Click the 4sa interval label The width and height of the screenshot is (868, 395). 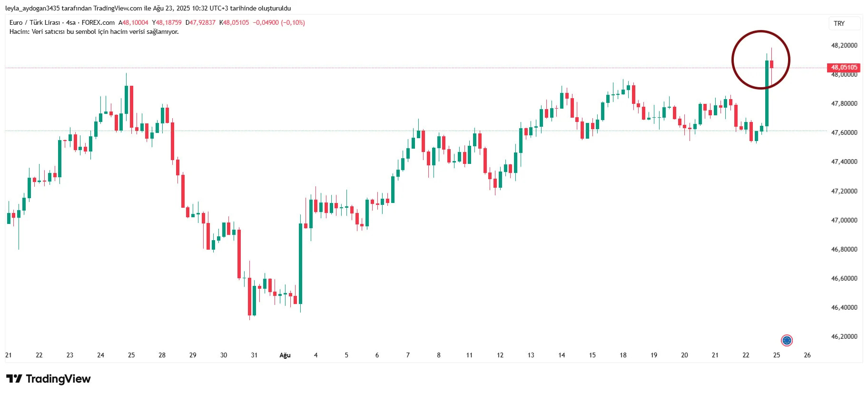[x=70, y=22]
